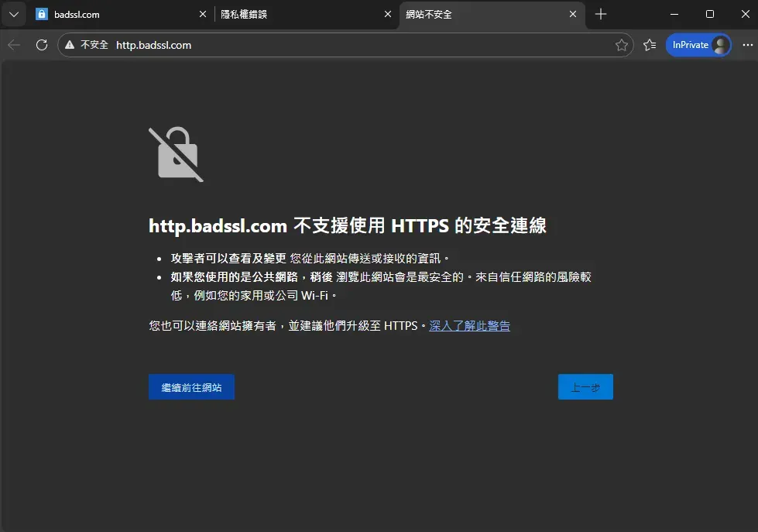Close the badssl.com tab
This screenshot has height=532, width=758.
tap(203, 14)
